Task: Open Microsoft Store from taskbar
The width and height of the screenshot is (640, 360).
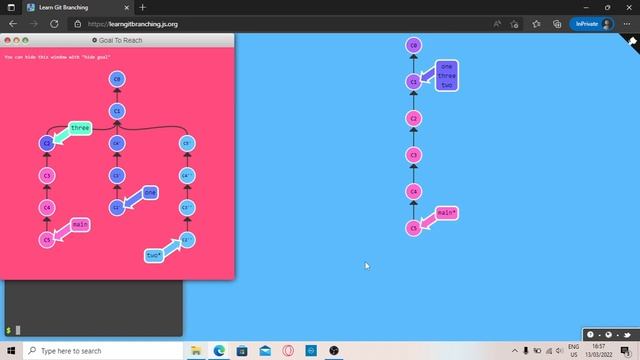Action: click(x=242, y=351)
